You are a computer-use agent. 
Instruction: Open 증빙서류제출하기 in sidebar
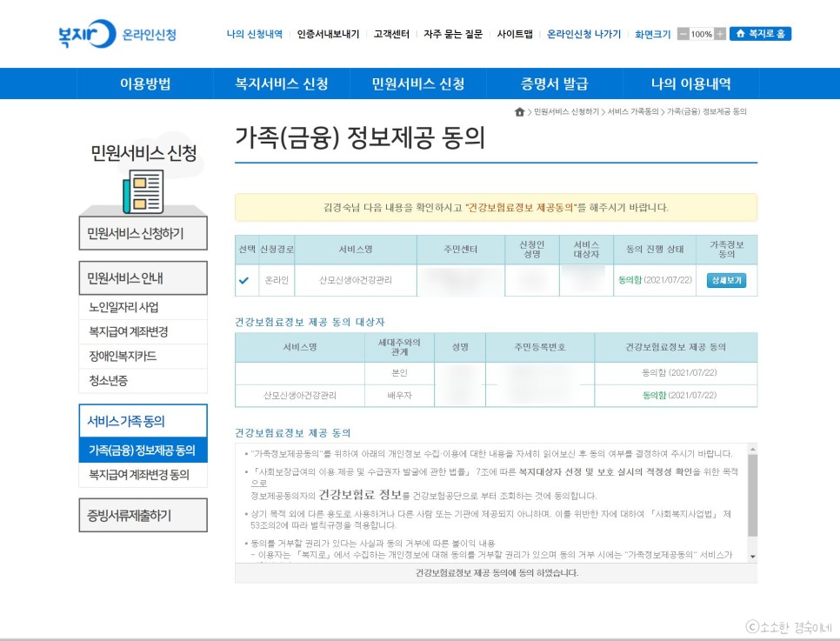coord(143,515)
